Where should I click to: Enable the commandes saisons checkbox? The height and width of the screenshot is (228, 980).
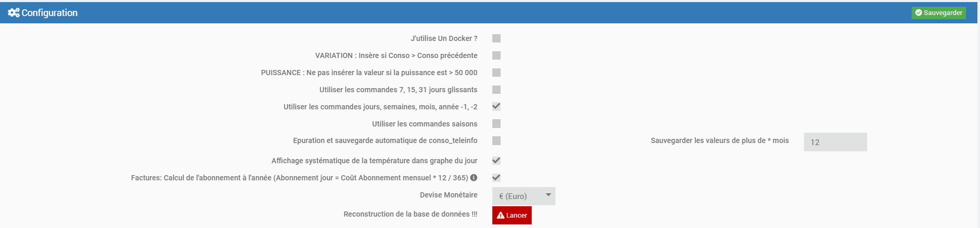coord(496,124)
